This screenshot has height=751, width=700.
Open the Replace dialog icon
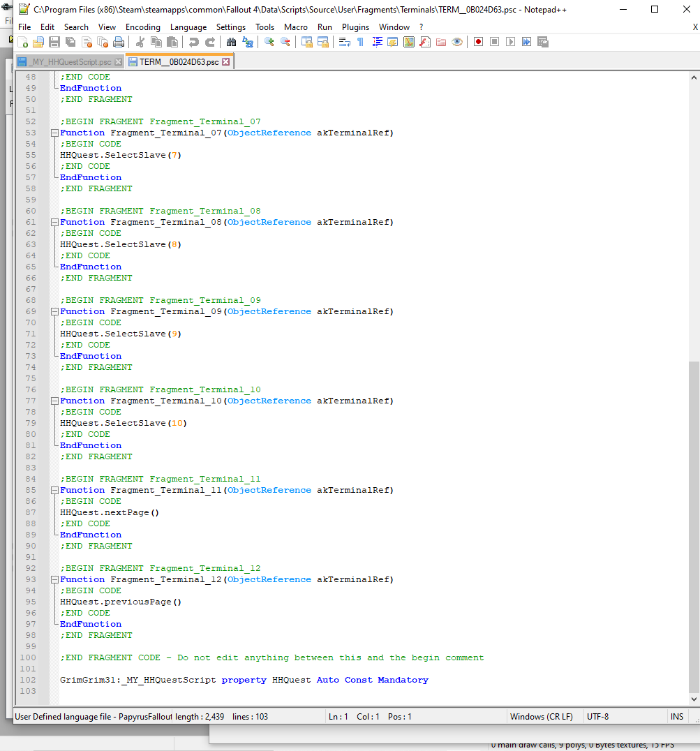pyautogui.click(x=248, y=42)
